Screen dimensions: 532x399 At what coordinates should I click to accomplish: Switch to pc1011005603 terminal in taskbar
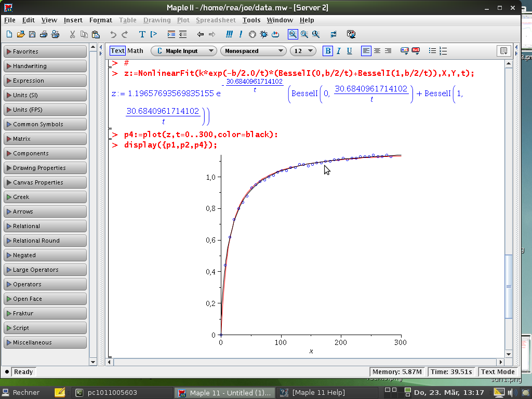122,393
